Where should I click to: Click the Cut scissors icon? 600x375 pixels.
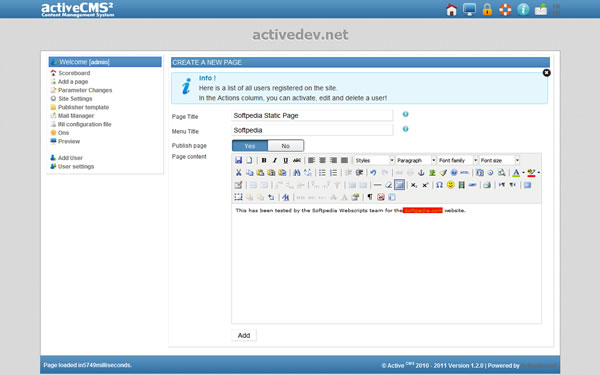click(x=238, y=173)
